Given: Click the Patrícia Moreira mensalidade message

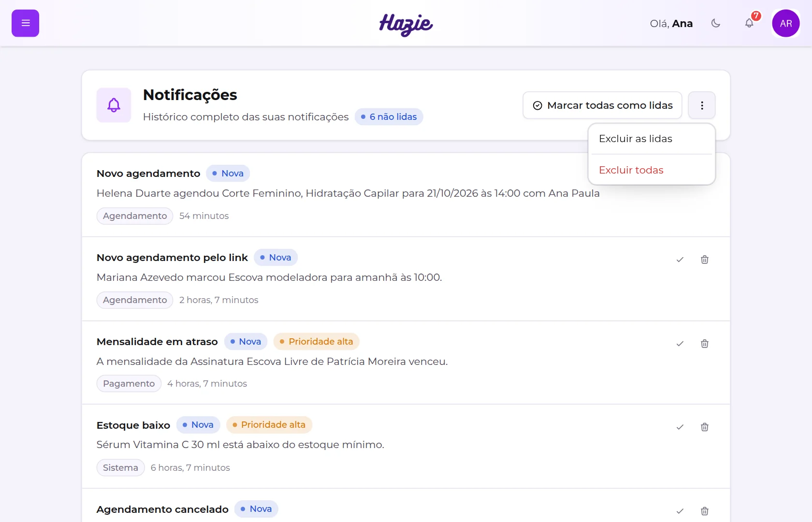Looking at the screenshot, I should tap(272, 362).
